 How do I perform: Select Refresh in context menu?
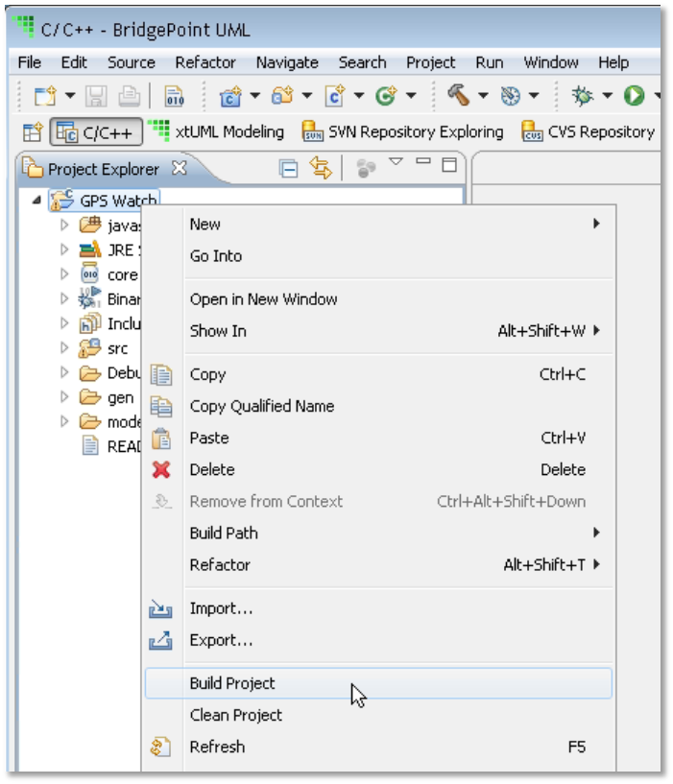pos(378,747)
